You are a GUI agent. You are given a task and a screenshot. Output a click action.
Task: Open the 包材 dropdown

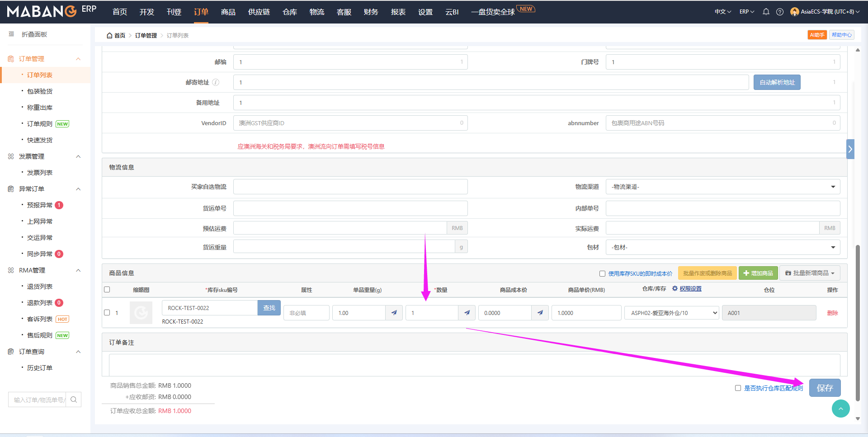coord(722,247)
